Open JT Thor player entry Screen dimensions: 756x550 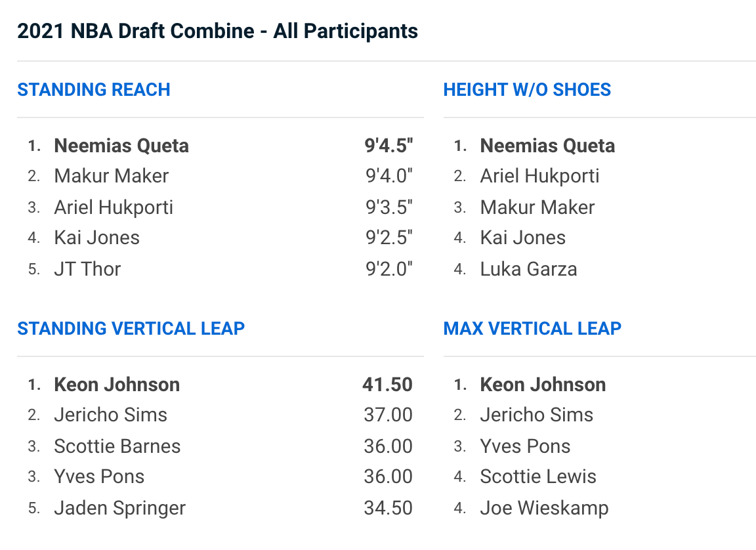click(x=87, y=269)
